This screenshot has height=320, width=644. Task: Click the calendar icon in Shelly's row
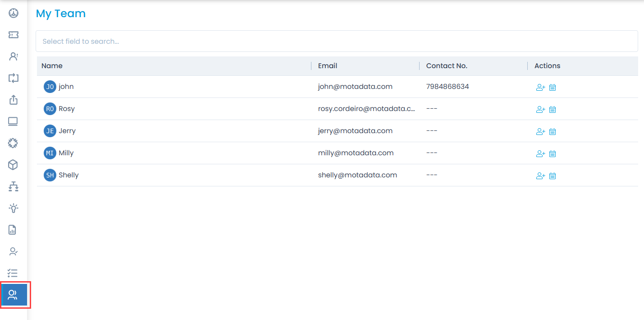tap(553, 176)
